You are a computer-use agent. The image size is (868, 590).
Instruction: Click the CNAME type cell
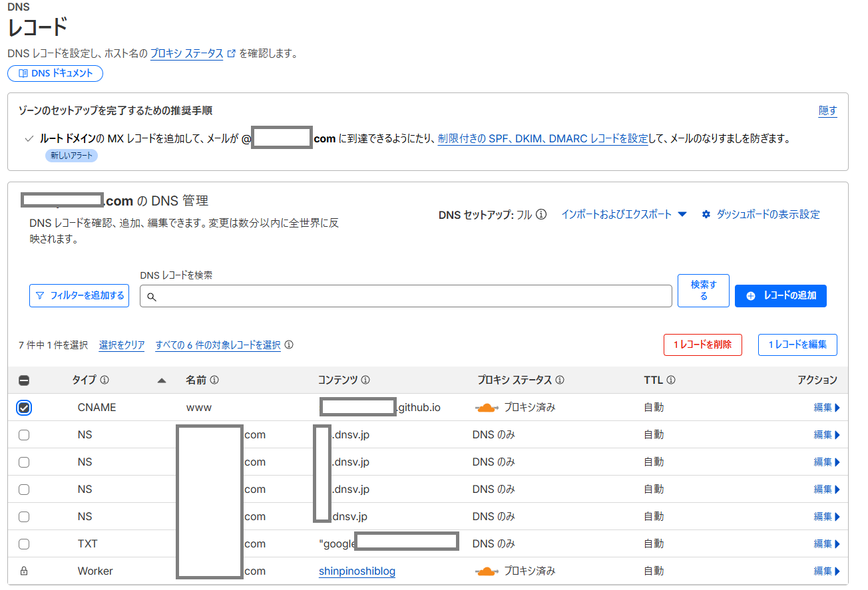[x=97, y=408]
